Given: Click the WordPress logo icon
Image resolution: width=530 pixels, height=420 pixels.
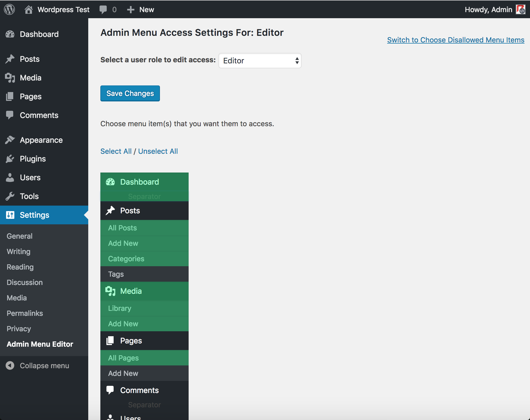Looking at the screenshot, I should (x=9, y=9).
